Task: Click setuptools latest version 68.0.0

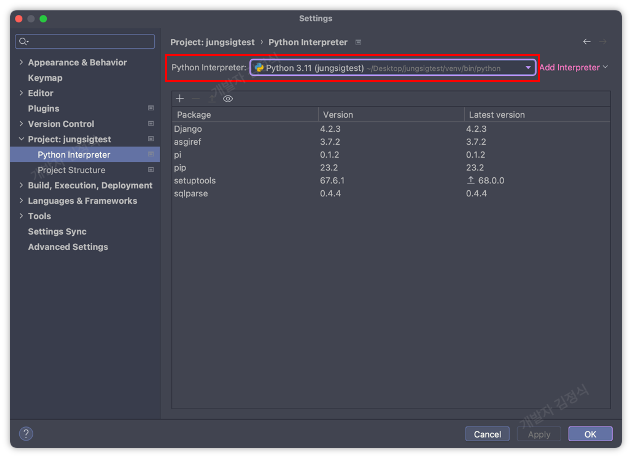Action: [x=491, y=181]
